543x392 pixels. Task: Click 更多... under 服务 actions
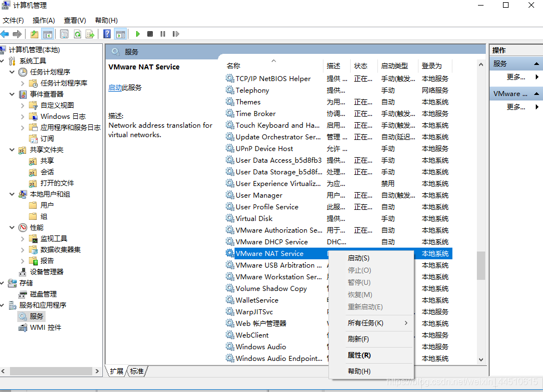point(516,77)
